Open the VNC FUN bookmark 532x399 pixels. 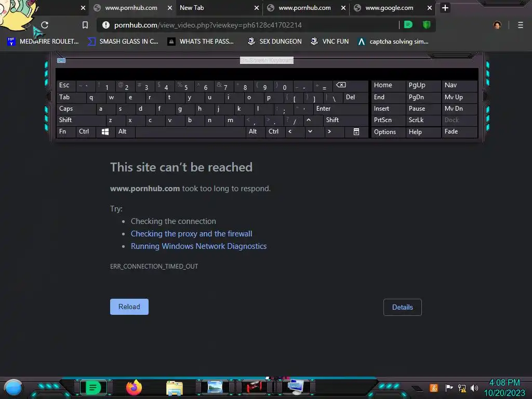coord(329,42)
